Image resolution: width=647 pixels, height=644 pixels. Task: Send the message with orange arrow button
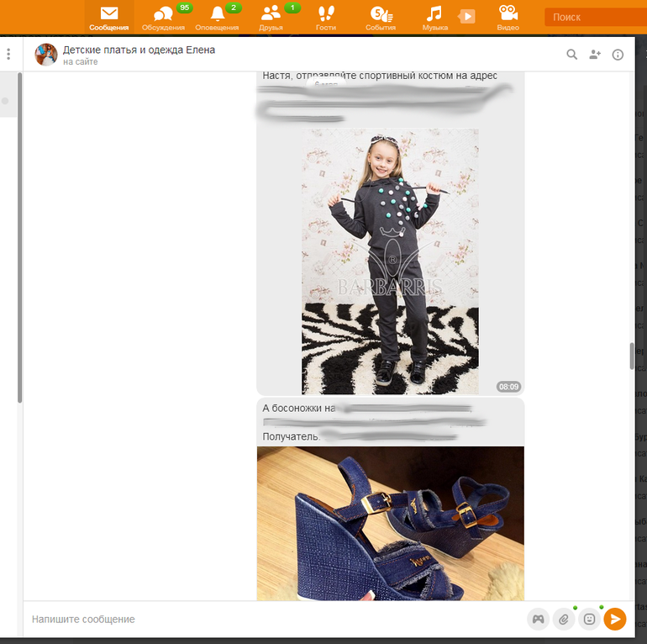(x=615, y=620)
